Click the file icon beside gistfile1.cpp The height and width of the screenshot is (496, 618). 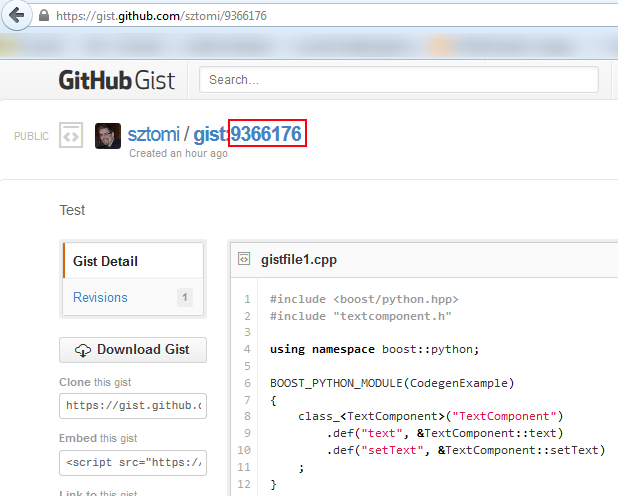pos(244,259)
